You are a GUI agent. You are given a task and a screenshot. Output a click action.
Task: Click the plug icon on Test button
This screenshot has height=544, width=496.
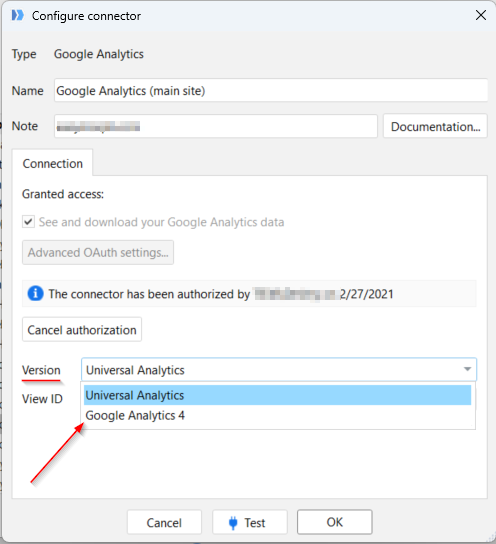233,522
